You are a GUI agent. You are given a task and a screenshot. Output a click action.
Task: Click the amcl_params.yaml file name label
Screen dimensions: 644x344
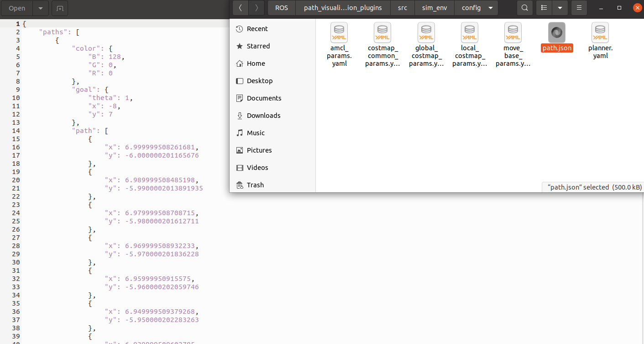pyautogui.click(x=339, y=56)
